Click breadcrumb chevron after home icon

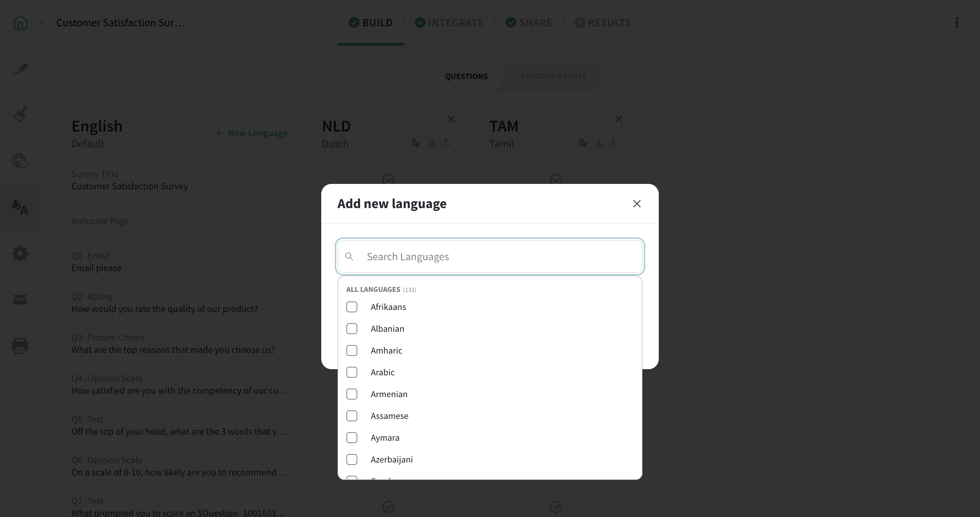(x=41, y=23)
